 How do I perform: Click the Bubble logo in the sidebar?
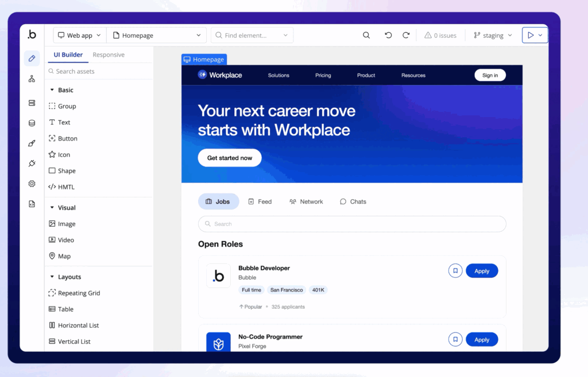(x=32, y=35)
